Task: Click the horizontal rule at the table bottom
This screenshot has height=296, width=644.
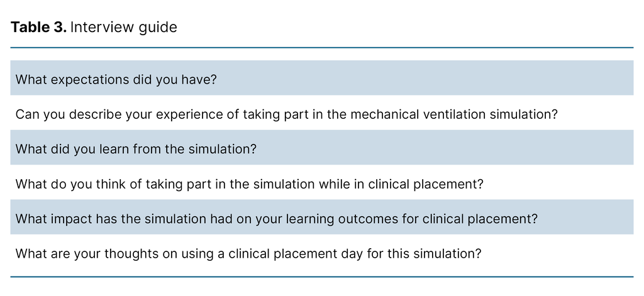Action: (x=321, y=277)
